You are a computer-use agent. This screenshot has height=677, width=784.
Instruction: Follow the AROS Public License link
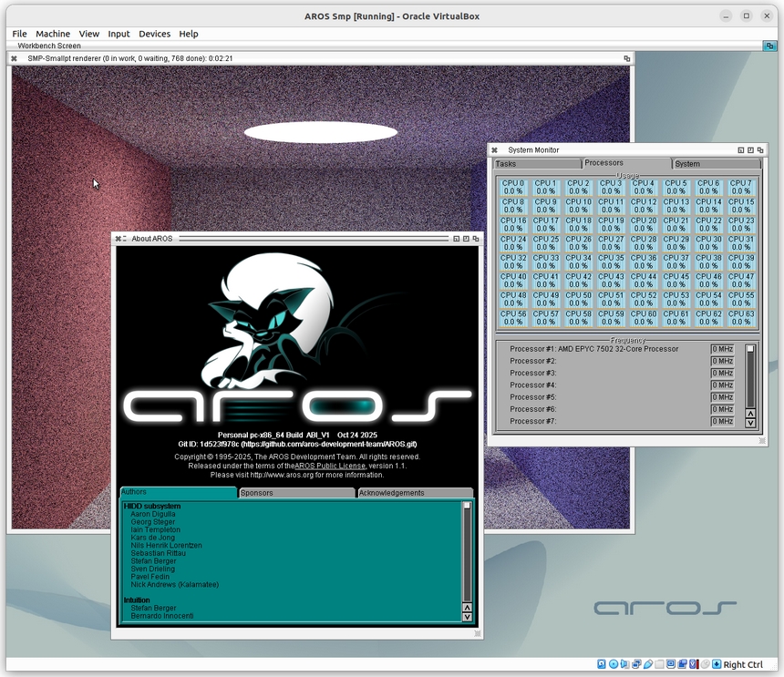pos(330,466)
